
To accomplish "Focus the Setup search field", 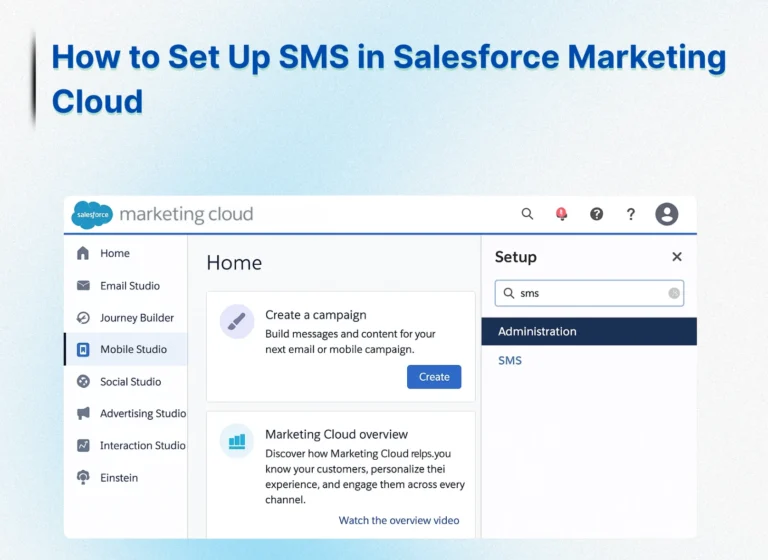I will pos(589,293).
